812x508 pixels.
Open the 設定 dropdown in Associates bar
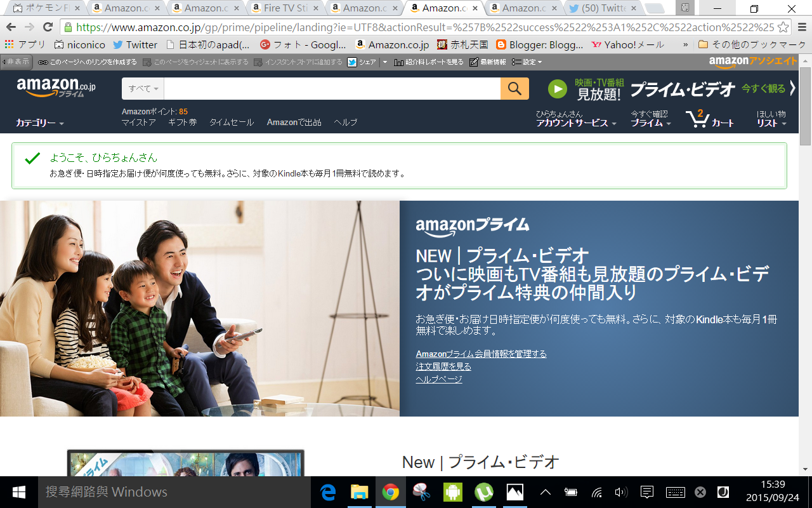(x=527, y=62)
